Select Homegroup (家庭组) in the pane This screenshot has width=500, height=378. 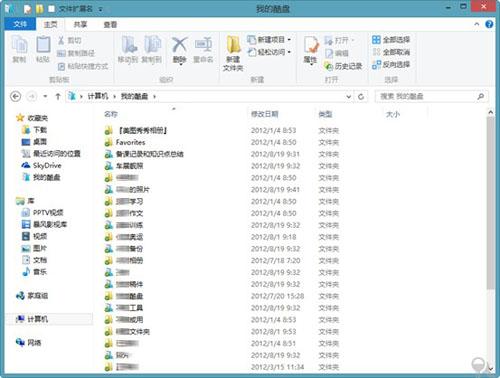[x=32, y=296]
